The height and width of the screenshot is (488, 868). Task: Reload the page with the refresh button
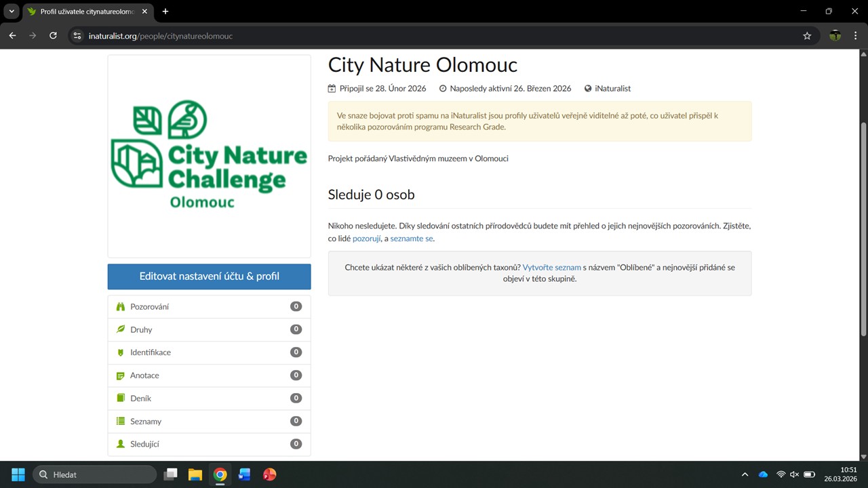tap(53, 36)
